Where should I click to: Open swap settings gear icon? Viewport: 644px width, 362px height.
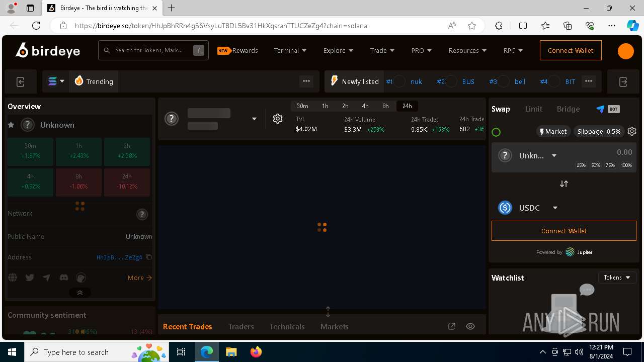pyautogui.click(x=632, y=131)
